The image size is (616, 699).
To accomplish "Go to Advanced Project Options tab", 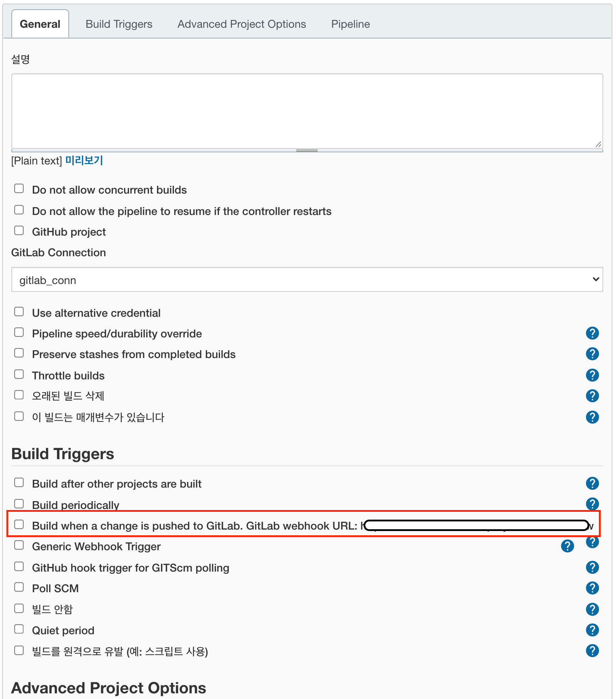I will coord(241,24).
